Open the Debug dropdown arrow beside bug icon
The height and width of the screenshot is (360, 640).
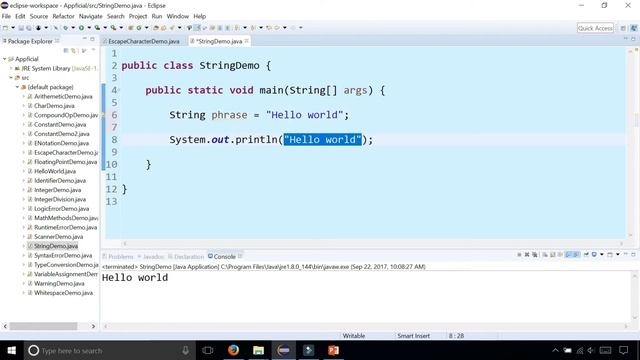(x=73, y=28)
